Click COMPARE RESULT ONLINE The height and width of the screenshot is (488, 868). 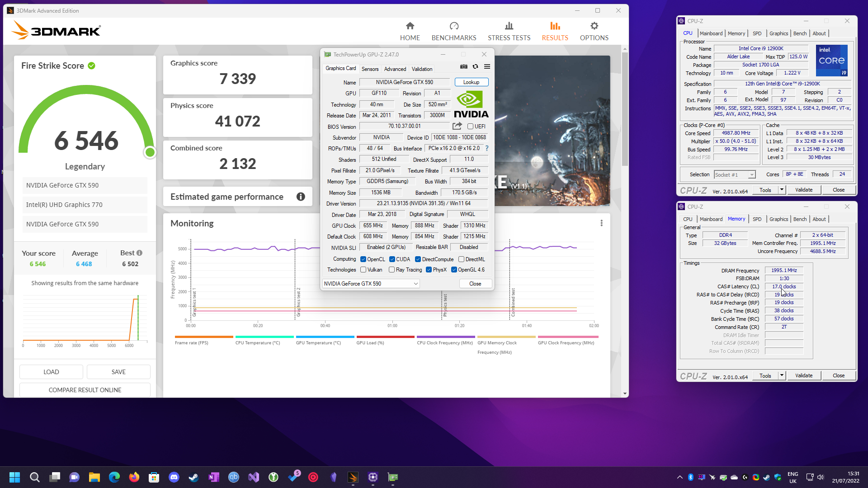(85, 390)
